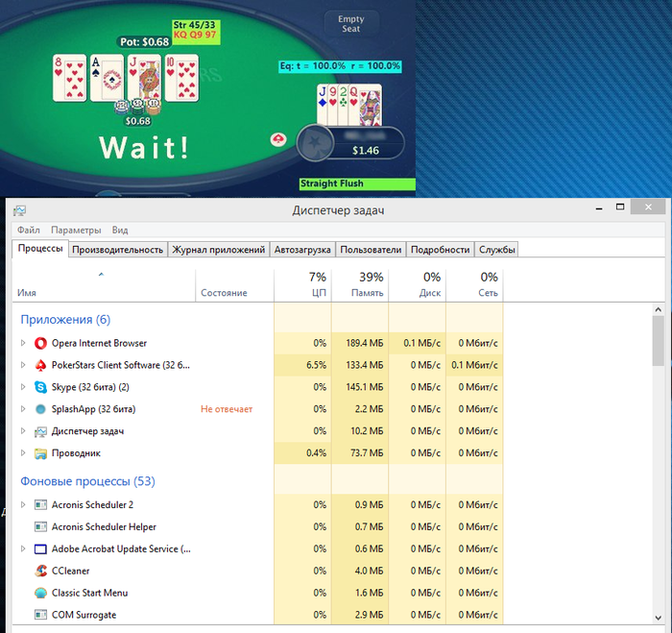Click the Фоновые процессы (53) group heading
This screenshot has height=633, width=672.
click(x=88, y=481)
